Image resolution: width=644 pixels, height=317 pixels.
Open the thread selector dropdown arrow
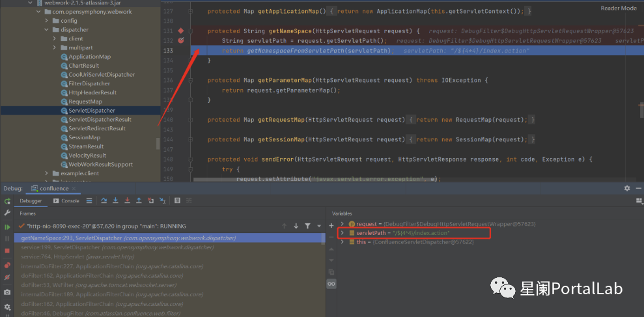tap(318, 227)
